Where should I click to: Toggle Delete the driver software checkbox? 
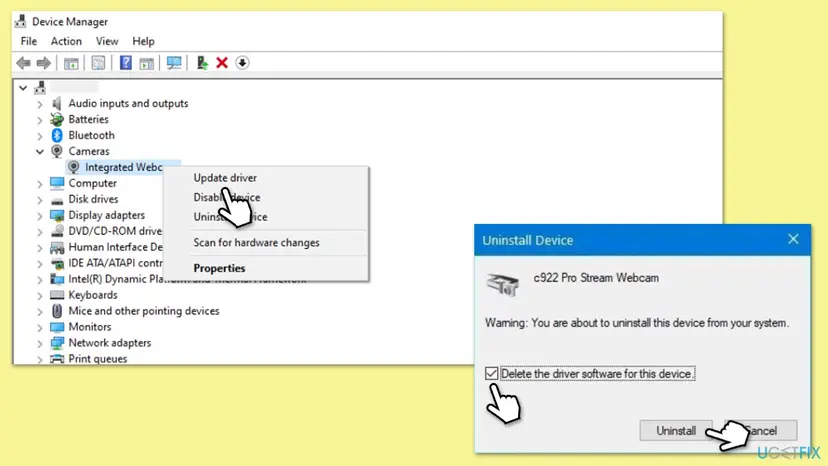point(491,374)
